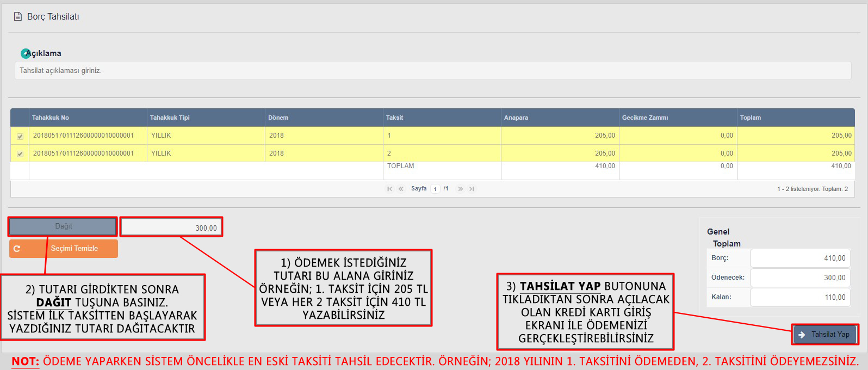The width and height of the screenshot is (868, 370).
Task: Uncheck the Taksit 2 row checkbox
Action: (20, 154)
